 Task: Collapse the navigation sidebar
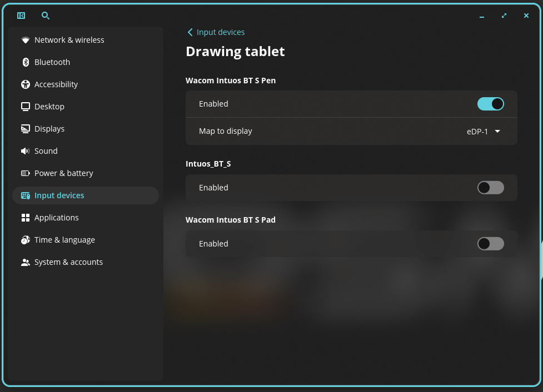[21, 16]
